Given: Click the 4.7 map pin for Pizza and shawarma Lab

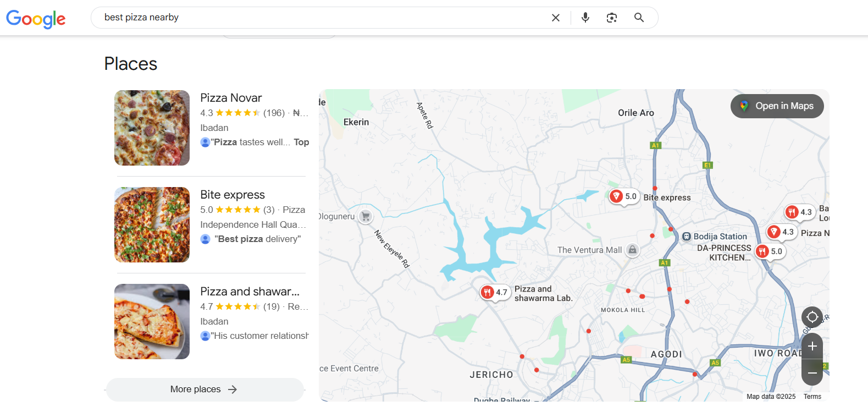Looking at the screenshot, I should coord(494,292).
